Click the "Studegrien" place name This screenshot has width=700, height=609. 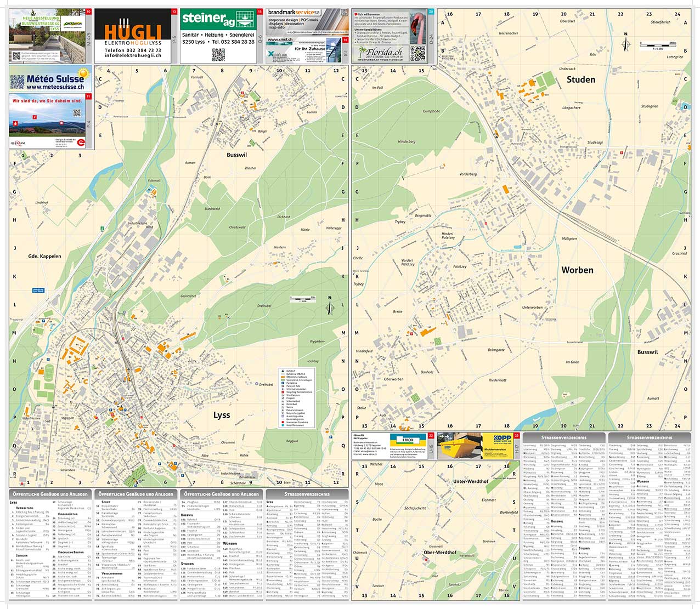(x=650, y=106)
